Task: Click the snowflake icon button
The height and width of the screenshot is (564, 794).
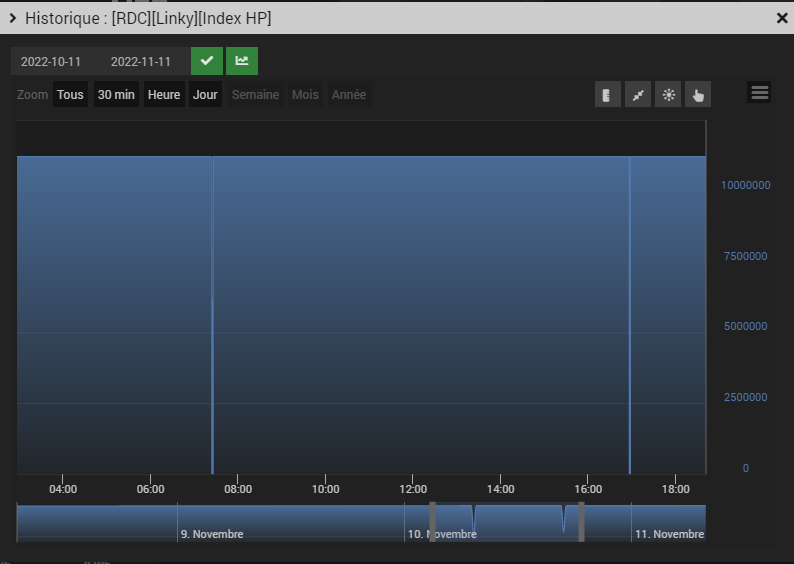Action: [x=668, y=95]
